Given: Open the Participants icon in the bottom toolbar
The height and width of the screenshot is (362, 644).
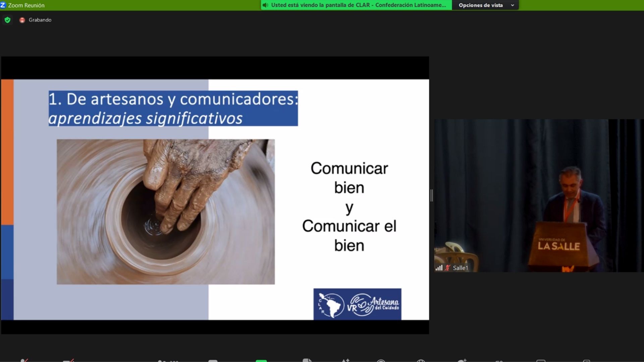Looking at the screenshot, I should [x=162, y=361].
